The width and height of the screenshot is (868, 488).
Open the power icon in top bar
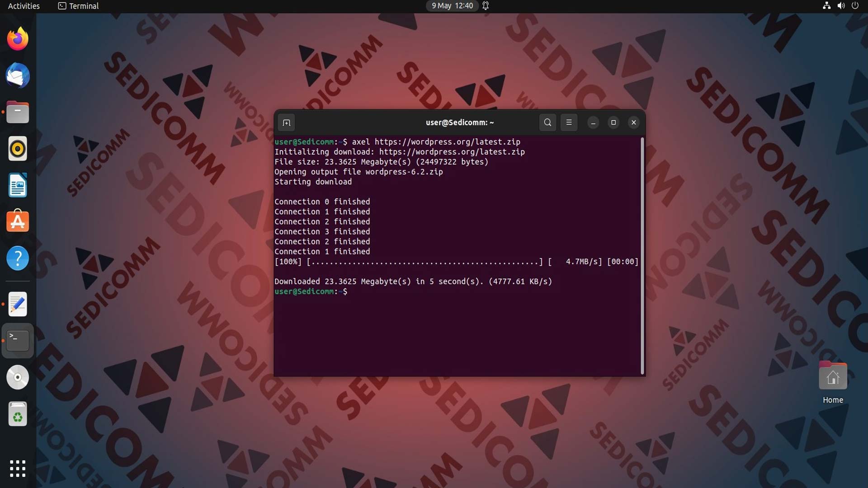point(855,6)
